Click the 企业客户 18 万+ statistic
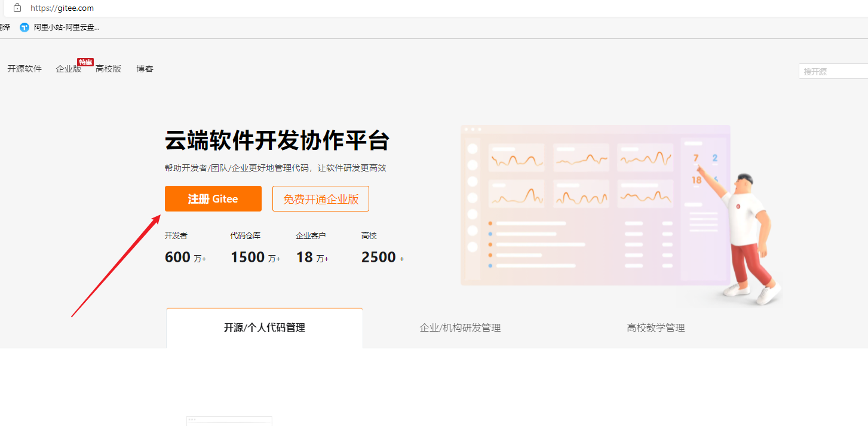Screen dimensions: 868x426 click(x=312, y=248)
